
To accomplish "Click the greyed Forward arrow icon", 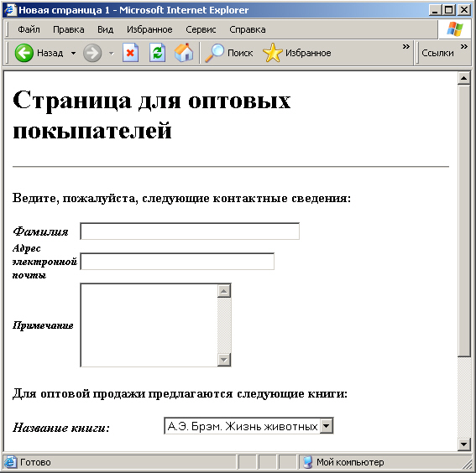I will click(92, 53).
